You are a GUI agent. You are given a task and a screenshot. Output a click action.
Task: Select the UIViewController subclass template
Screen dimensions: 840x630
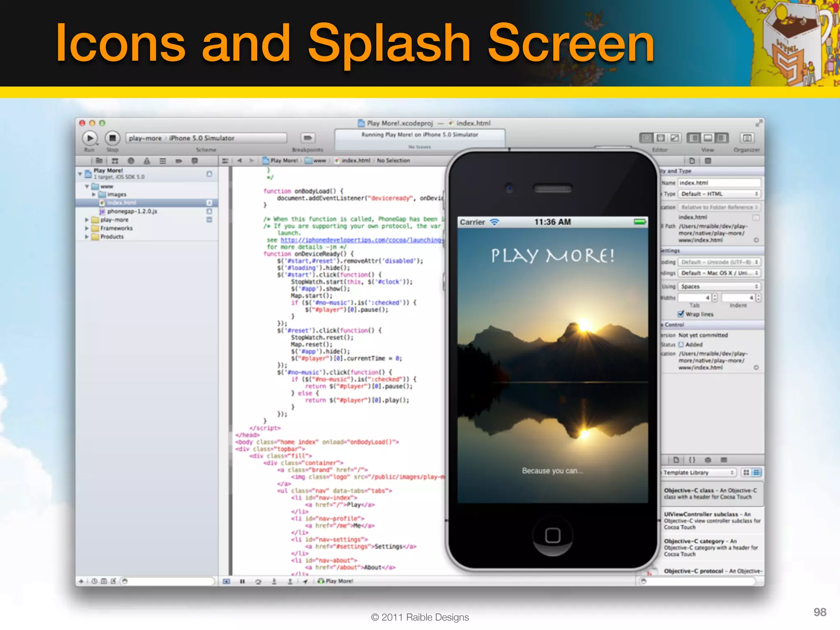(712, 520)
